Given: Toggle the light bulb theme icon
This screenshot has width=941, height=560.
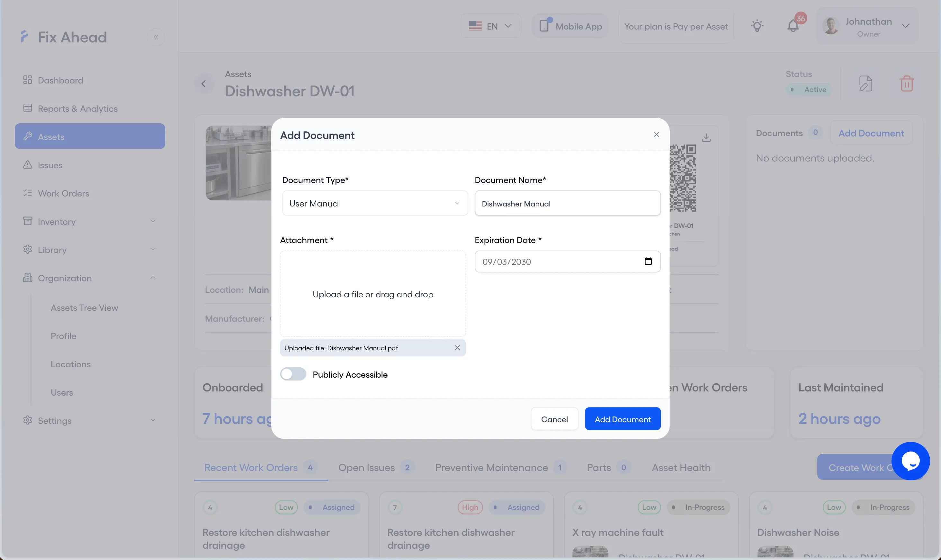Looking at the screenshot, I should pyautogui.click(x=757, y=26).
